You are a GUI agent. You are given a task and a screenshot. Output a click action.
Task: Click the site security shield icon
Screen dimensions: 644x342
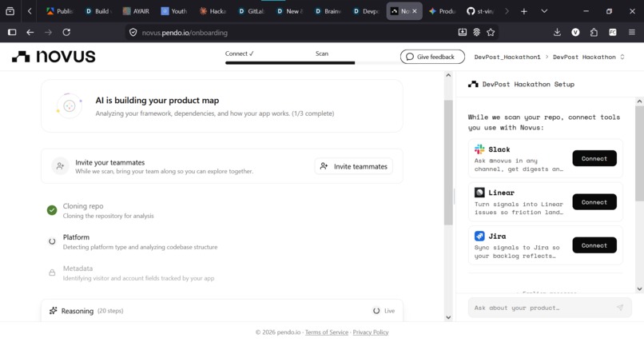133,33
